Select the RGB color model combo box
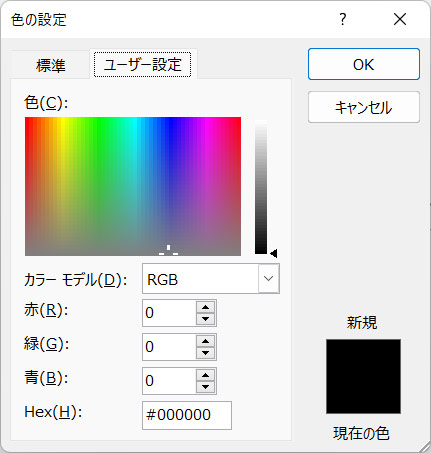Screen dimensions: 431x453 pyautogui.click(x=211, y=279)
